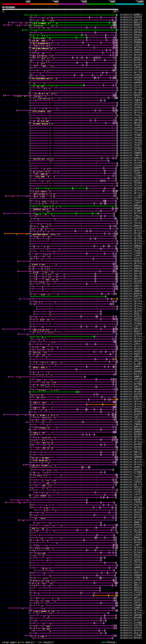Click hit label UniRef100_C9J4Y2
The width and height of the screenshot is (146, 644).
click(131, 85)
